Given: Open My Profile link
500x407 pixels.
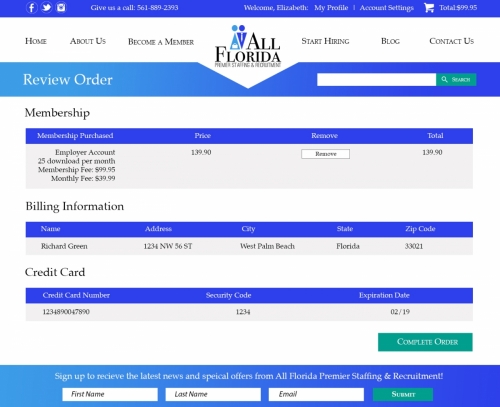Looking at the screenshot, I should [331, 8].
